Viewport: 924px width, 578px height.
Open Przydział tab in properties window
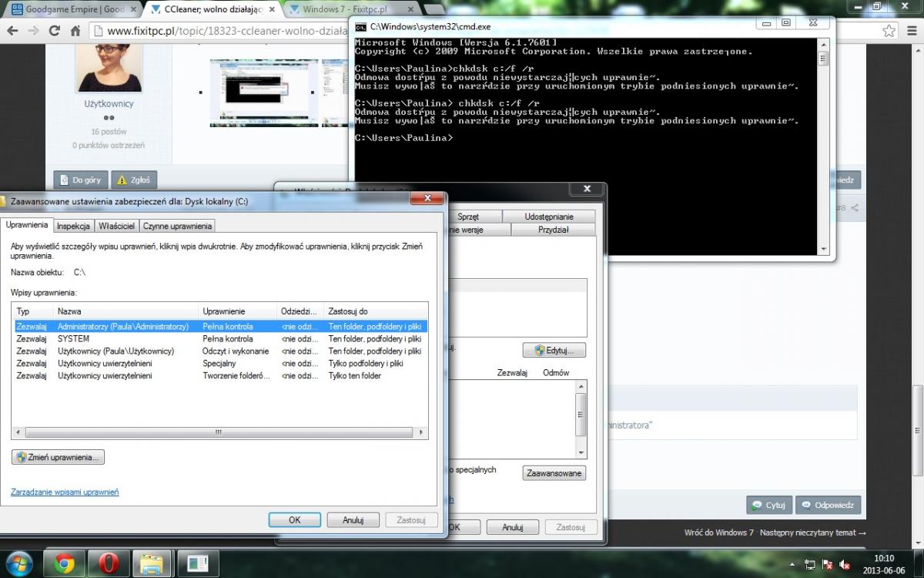coord(553,230)
